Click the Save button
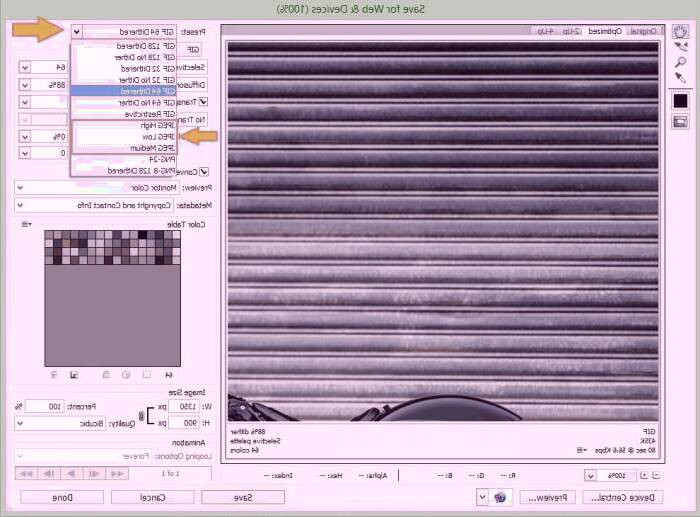The width and height of the screenshot is (700, 517). click(x=243, y=497)
